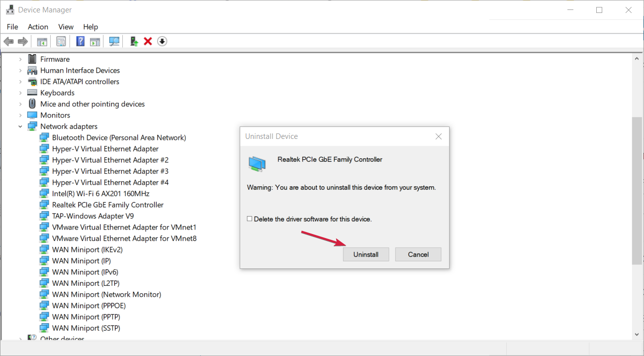Select WAN Miniport (PPPOE)
The image size is (644, 356).
pyautogui.click(x=89, y=306)
